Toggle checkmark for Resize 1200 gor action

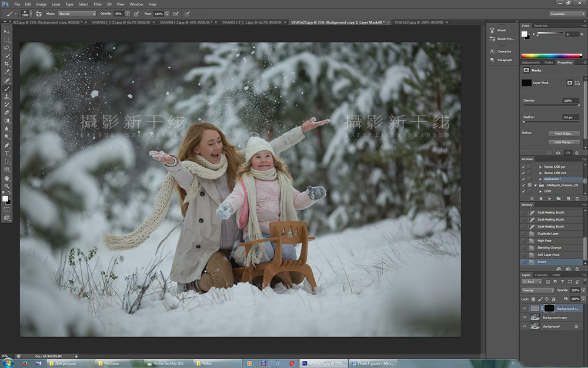pyautogui.click(x=523, y=167)
